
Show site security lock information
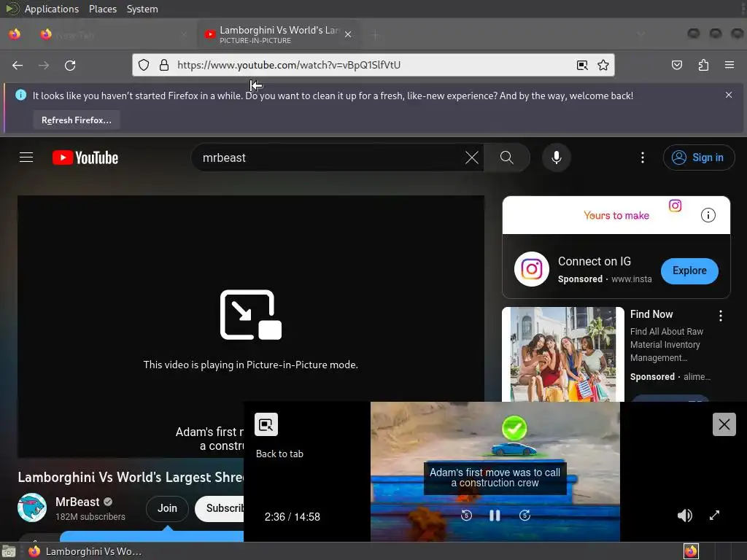pos(164,65)
